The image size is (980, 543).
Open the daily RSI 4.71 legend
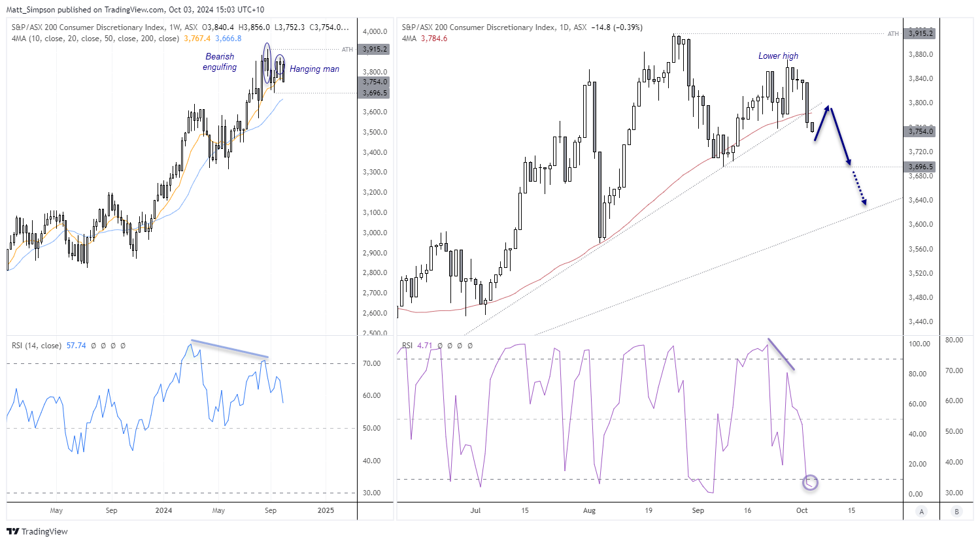click(417, 346)
